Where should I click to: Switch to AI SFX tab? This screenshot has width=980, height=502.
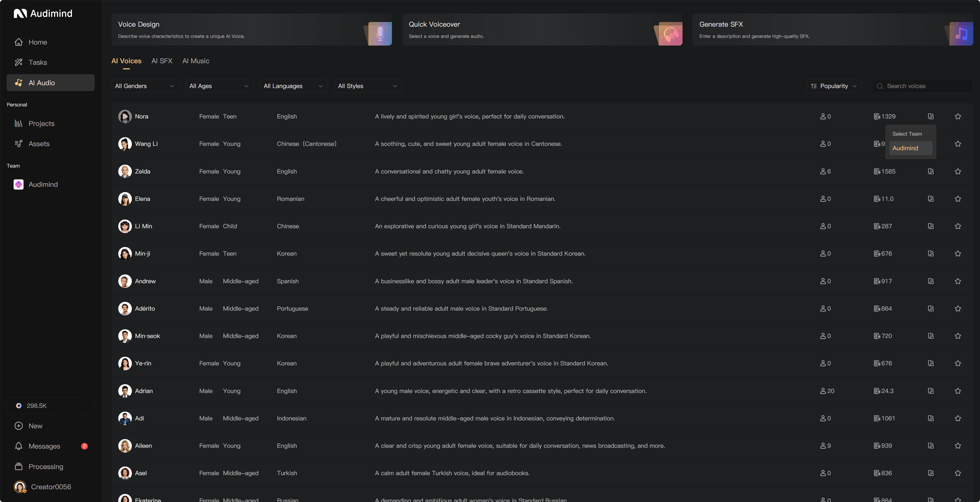tap(162, 61)
